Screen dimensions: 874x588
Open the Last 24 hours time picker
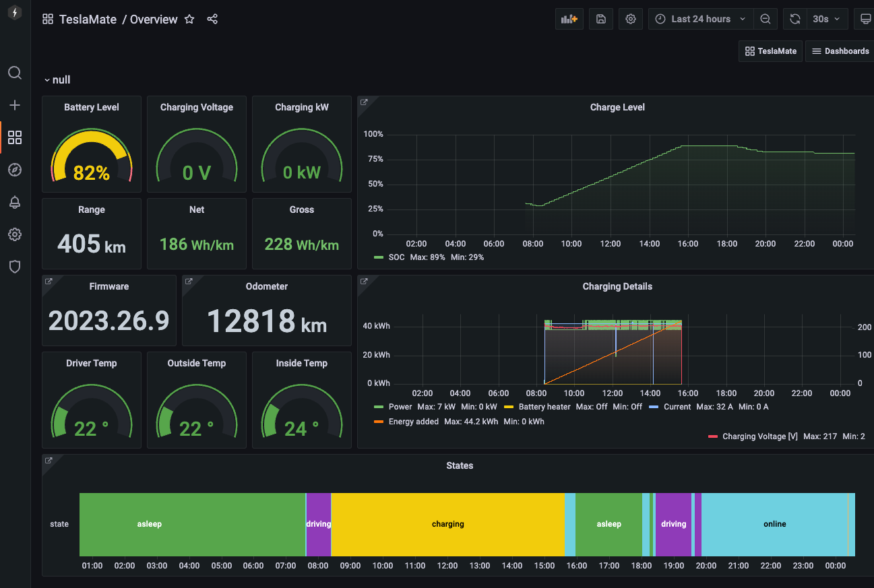pos(701,19)
